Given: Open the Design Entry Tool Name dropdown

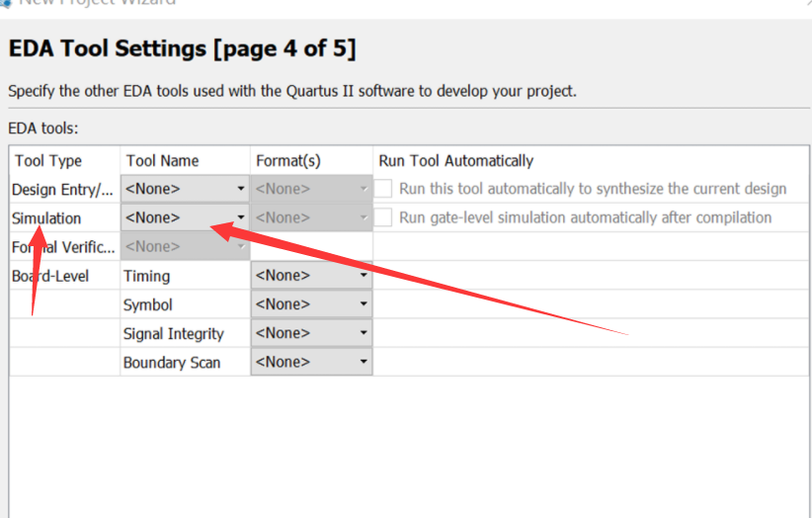Looking at the screenshot, I should (185, 189).
